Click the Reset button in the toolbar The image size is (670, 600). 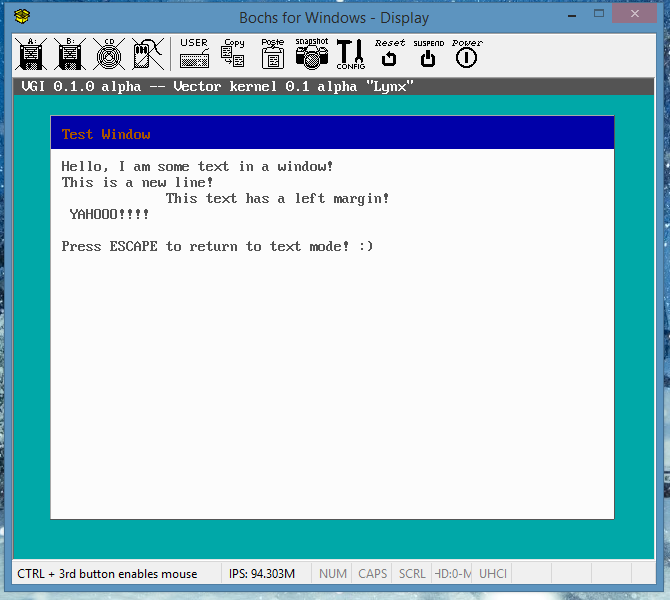(x=389, y=53)
